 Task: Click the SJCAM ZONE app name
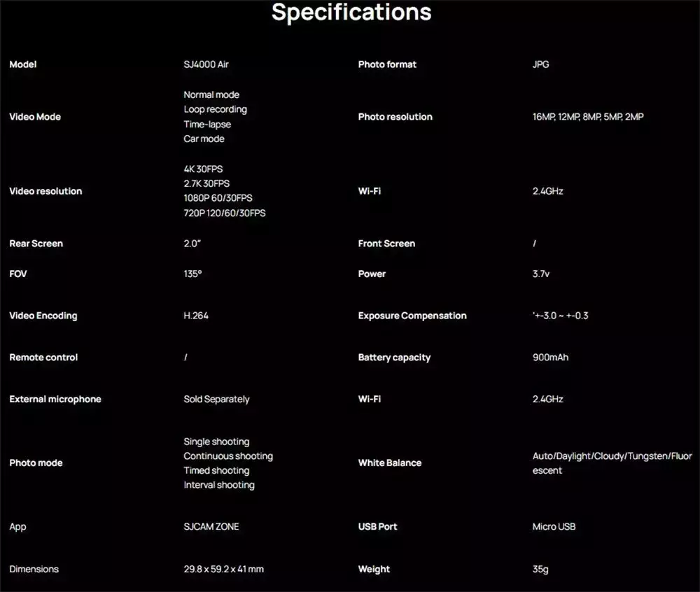(x=211, y=526)
